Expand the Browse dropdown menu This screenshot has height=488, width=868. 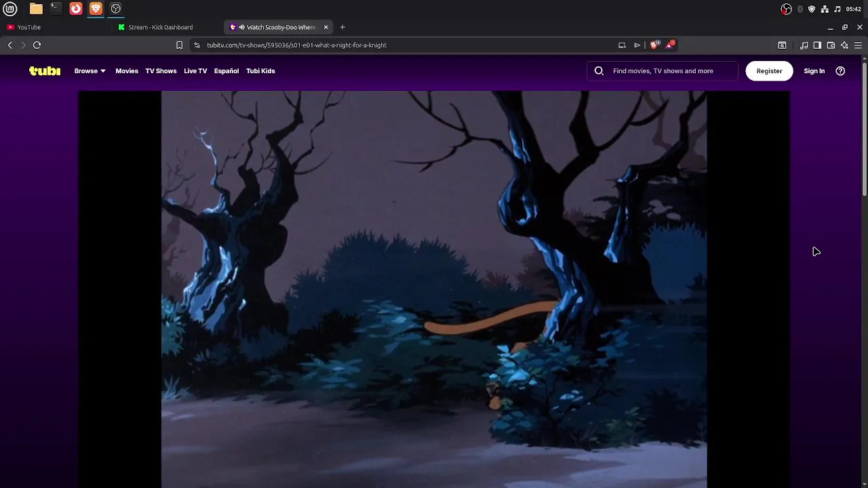coord(90,70)
